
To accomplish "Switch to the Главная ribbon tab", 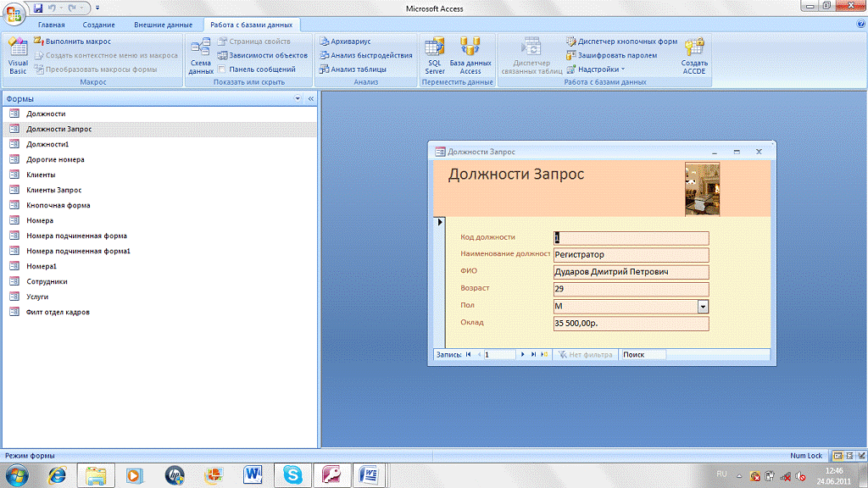I will (x=51, y=25).
